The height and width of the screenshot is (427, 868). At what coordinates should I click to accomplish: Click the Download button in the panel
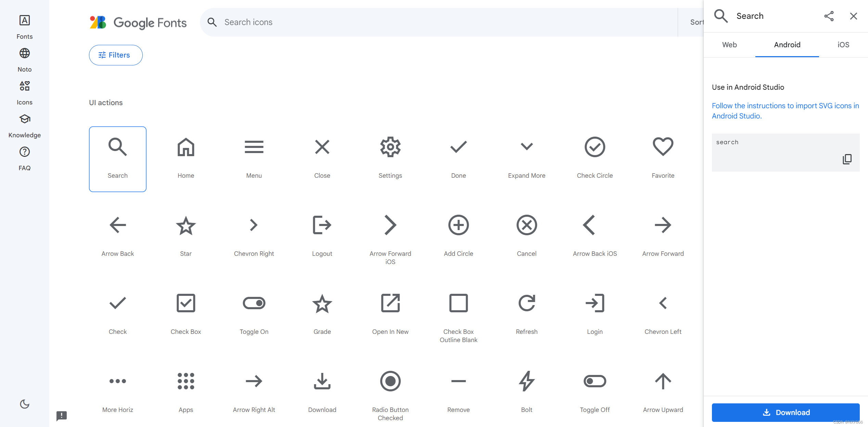(x=785, y=412)
